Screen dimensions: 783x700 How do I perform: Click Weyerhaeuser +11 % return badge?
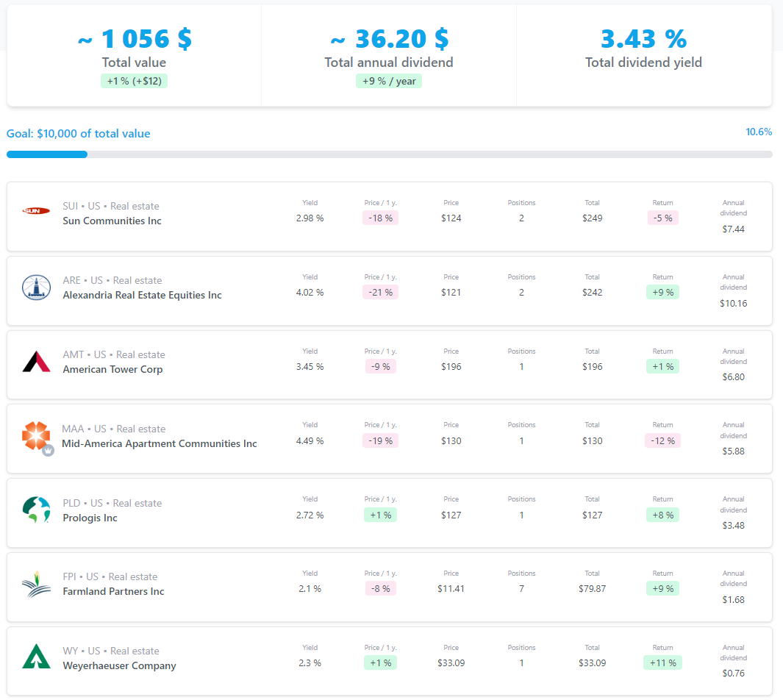(x=663, y=663)
